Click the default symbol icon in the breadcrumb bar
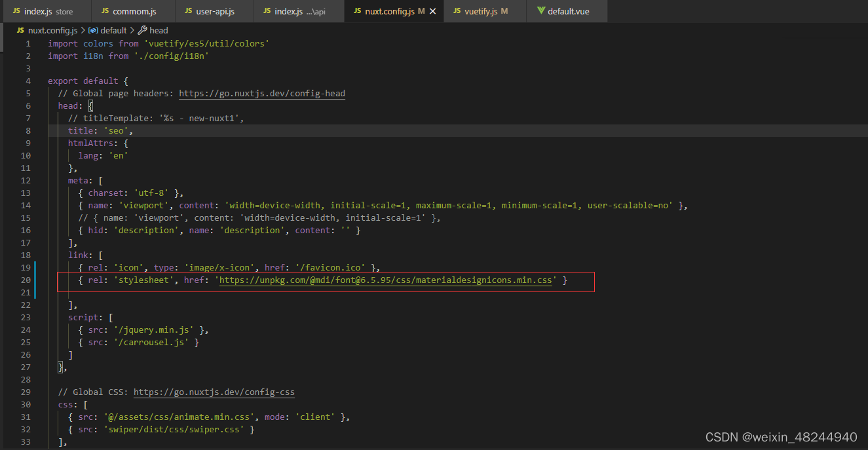868x450 pixels. click(92, 30)
